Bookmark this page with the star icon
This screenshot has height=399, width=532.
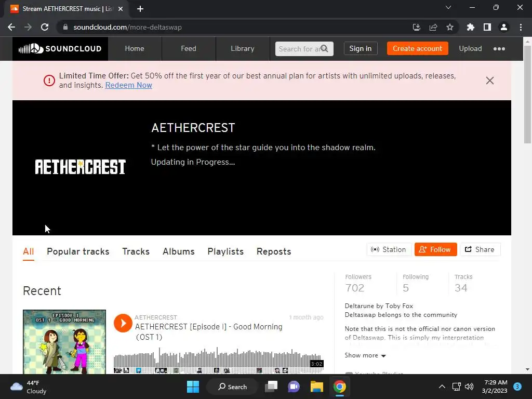[450, 27]
